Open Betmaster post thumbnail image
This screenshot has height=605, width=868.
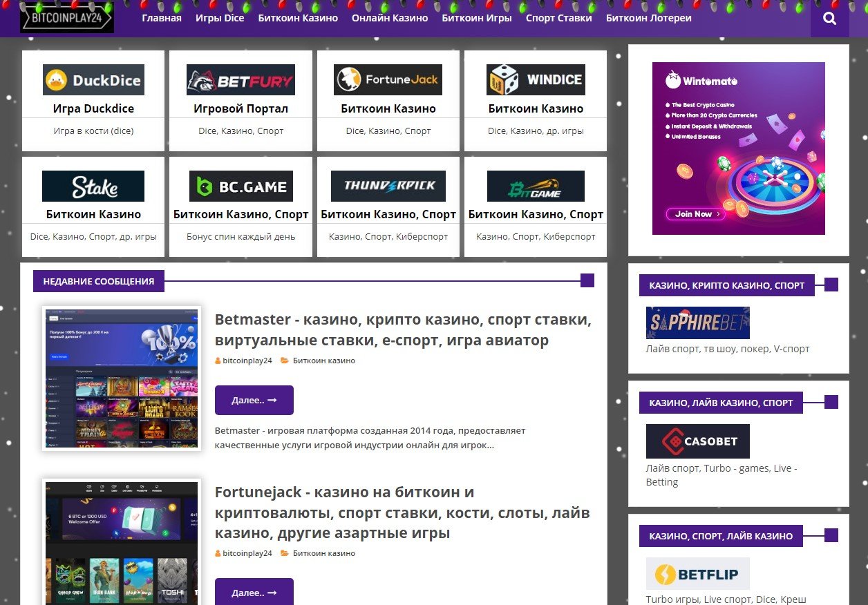tap(122, 379)
